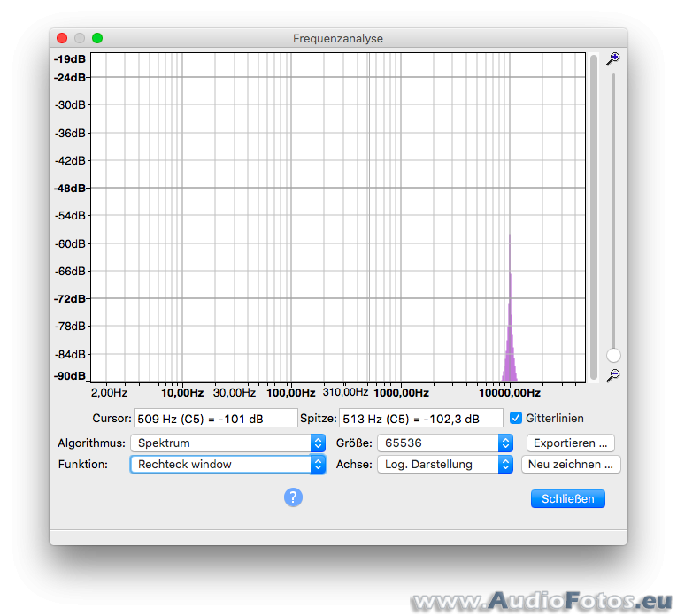The height and width of the screenshot is (616, 677).
Task: Click the 10,00Hz axis label
Action: point(182,393)
